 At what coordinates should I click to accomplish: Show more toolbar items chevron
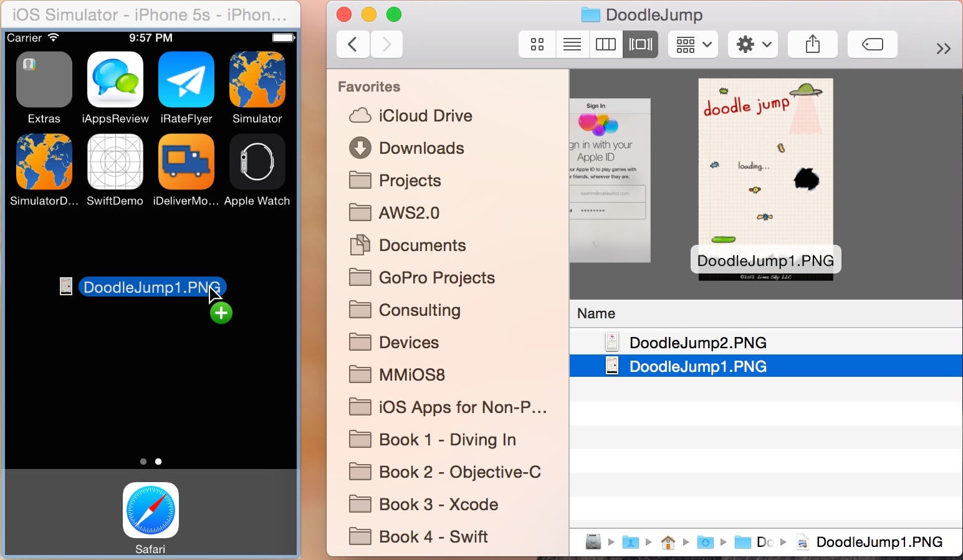tap(943, 49)
